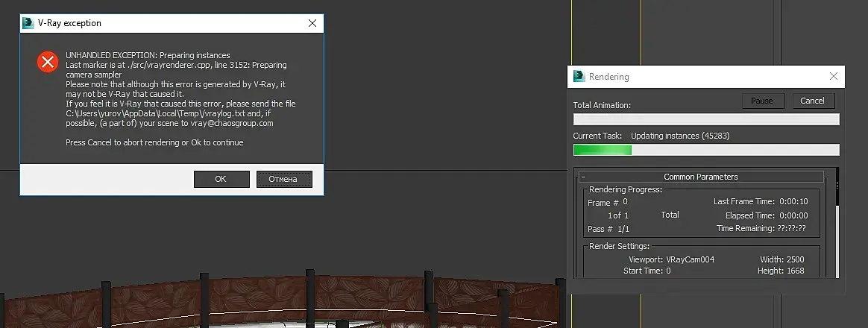868x328 pixels.
Task: Click the Total Animation progress bar
Action: 706,119
